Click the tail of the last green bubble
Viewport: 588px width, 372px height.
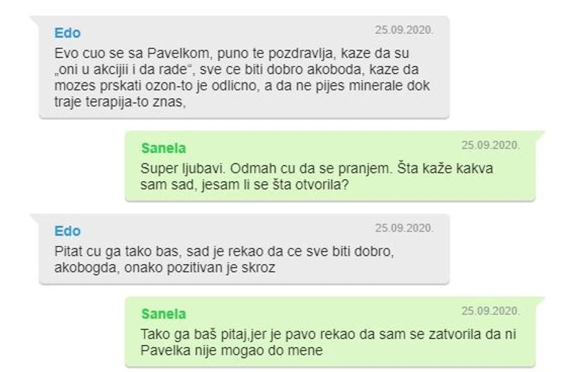pyautogui.click(x=540, y=301)
